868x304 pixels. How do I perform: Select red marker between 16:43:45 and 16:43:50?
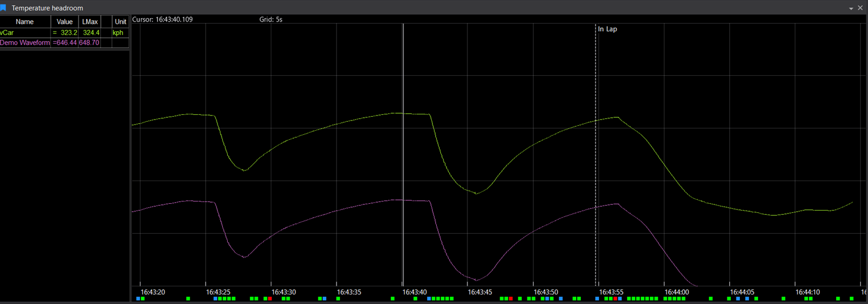point(510,298)
